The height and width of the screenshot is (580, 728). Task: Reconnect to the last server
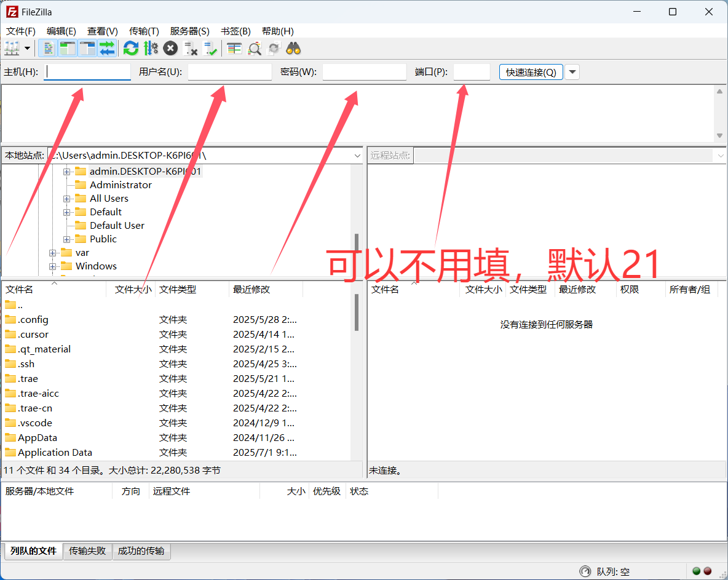point(210,49)
